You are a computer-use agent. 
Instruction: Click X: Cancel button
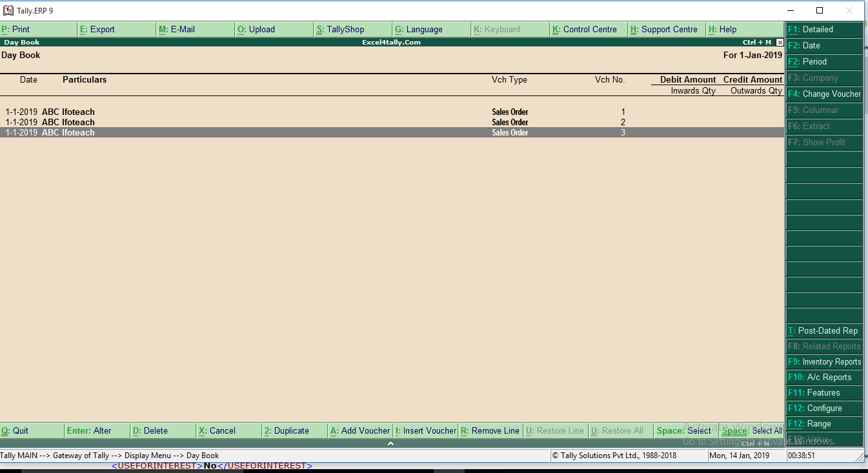230,431
